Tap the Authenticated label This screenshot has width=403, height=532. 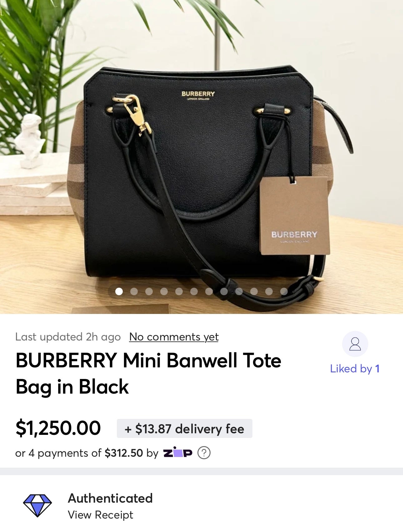(110, 498)
